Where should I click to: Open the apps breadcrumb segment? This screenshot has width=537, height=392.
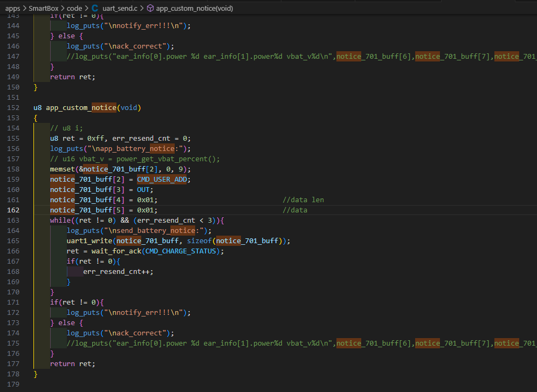(13, 8)
